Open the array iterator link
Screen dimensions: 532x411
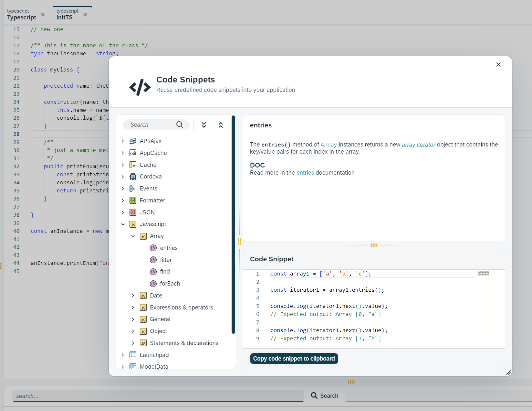coord(418,145)
